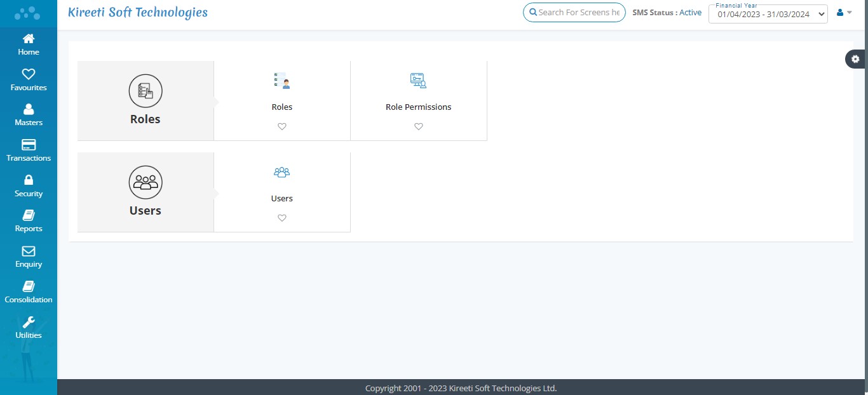Click the Kireeti Soft Technologies title
Screen dimensions: 868x395
click(x=137, y=12)
